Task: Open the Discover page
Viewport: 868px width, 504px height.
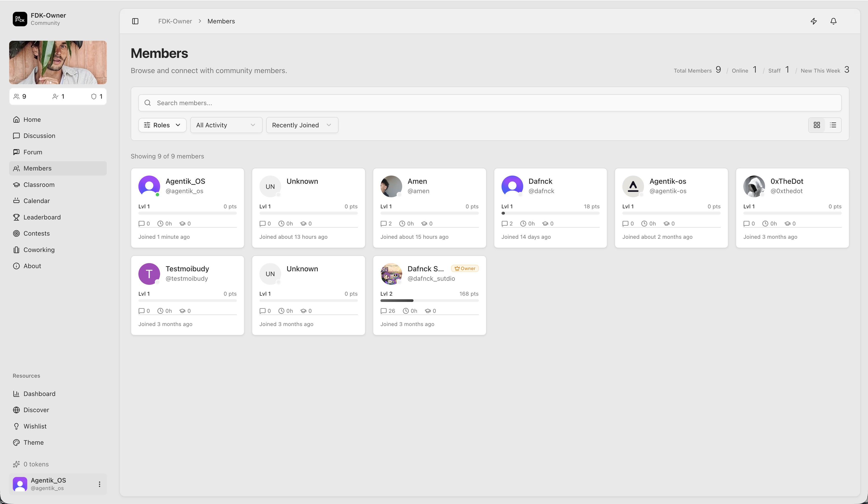Action: click(x=36, y=410)
